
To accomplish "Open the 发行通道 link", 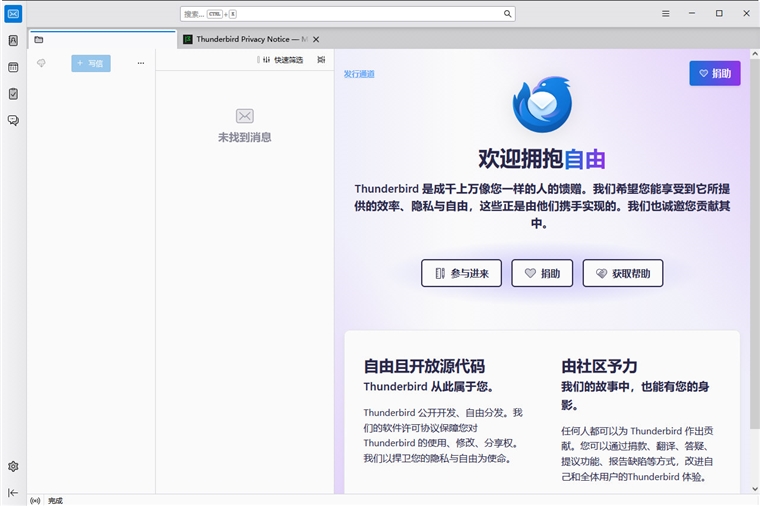I will (359, 74).
